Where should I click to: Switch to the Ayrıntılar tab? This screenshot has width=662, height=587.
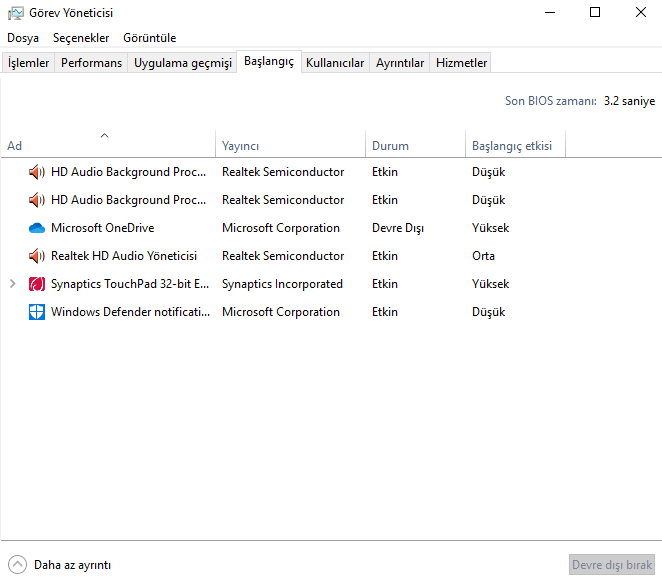point(400,63)
